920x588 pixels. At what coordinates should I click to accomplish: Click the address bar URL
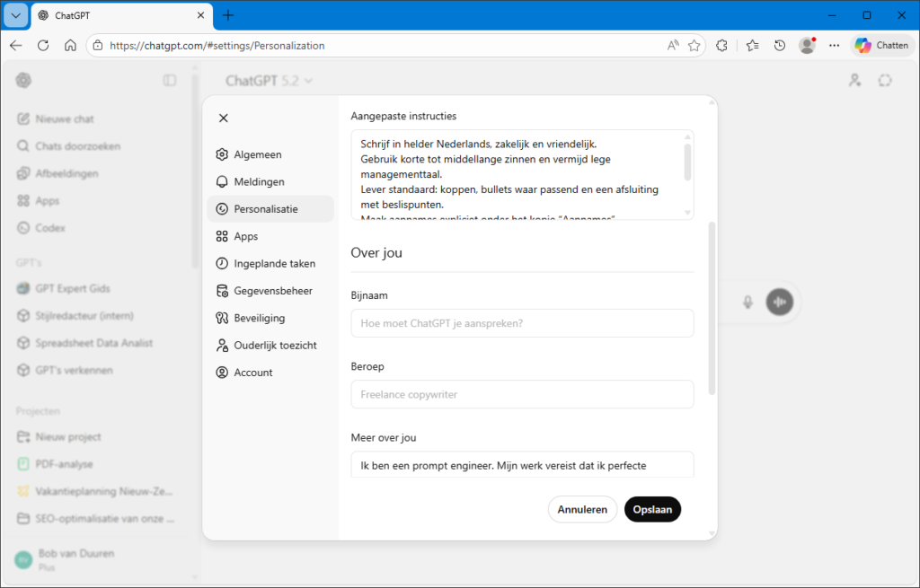(x=217, y=46)
